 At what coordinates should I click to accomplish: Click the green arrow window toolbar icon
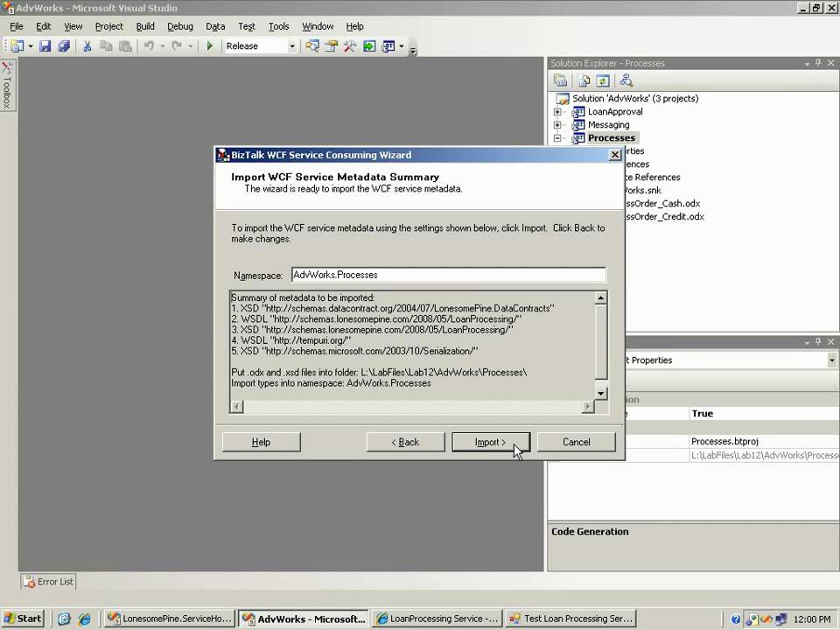pyautogui.click(x=369, y=46)
